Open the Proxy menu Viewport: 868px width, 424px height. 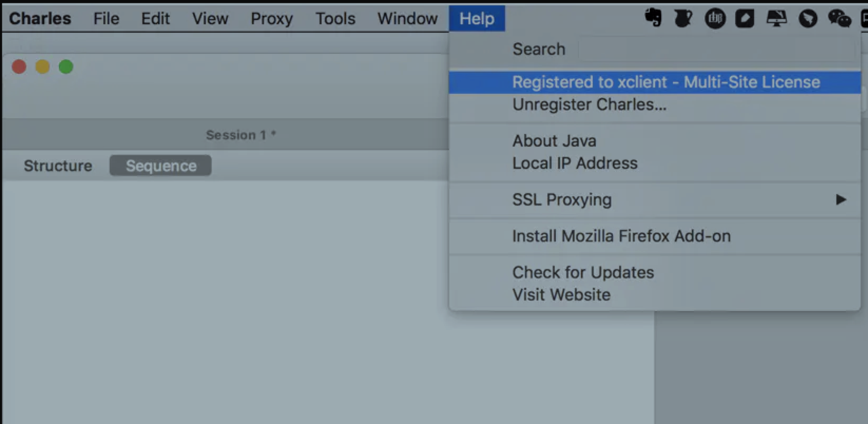coord(272,18)
